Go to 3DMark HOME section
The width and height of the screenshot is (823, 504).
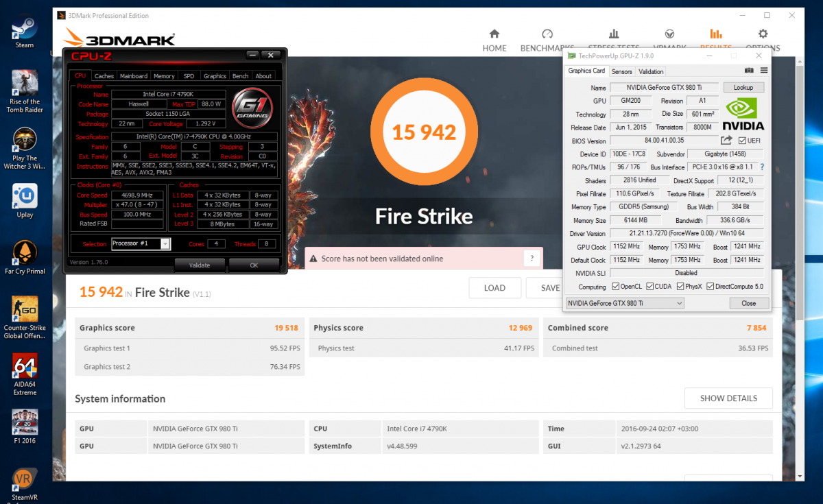point(494,40)
